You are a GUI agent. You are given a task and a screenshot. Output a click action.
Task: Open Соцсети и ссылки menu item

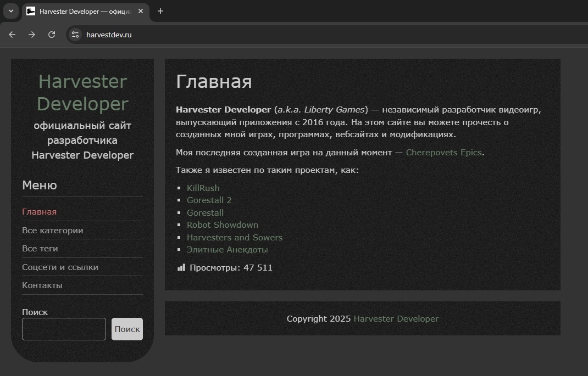(60, 267)
